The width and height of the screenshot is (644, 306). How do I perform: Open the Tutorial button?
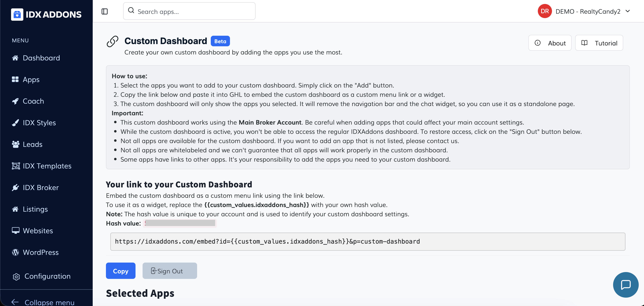coord(599,43)
